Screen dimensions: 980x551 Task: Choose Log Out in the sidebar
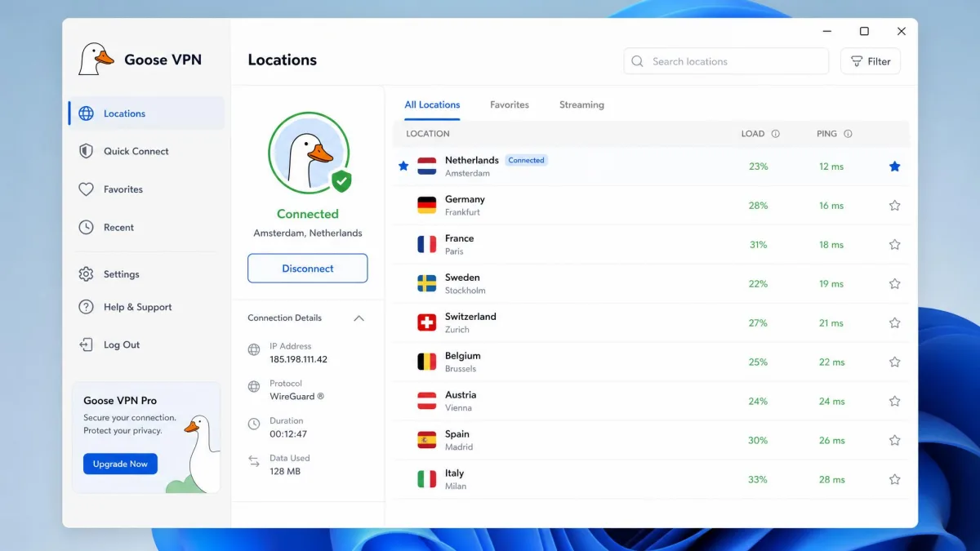click(x=146, y=344)
